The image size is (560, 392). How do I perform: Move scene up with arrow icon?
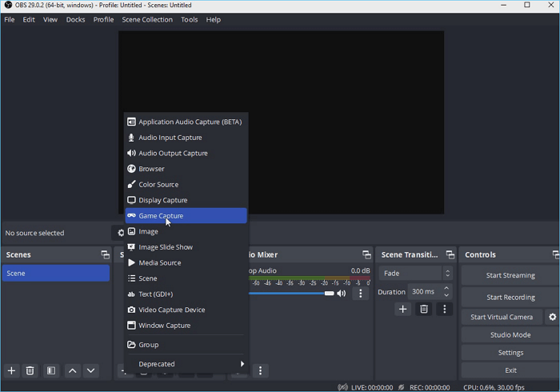point(73,370)
